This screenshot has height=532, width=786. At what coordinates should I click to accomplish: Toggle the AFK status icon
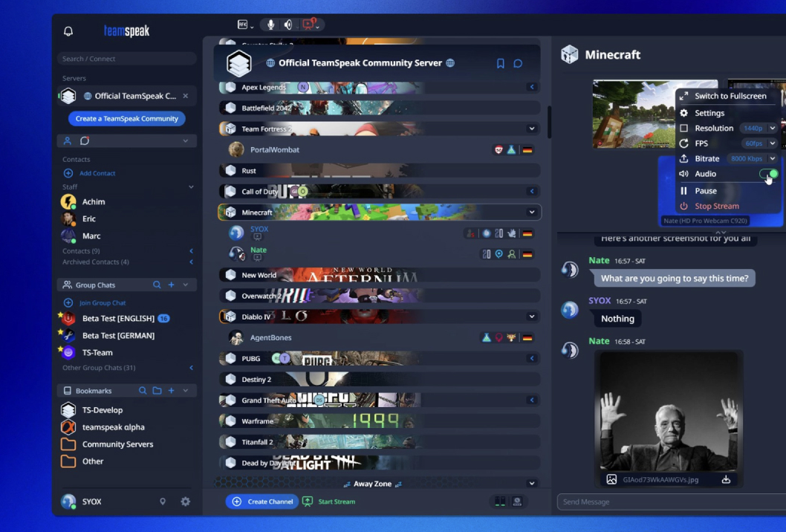[243, 25]
